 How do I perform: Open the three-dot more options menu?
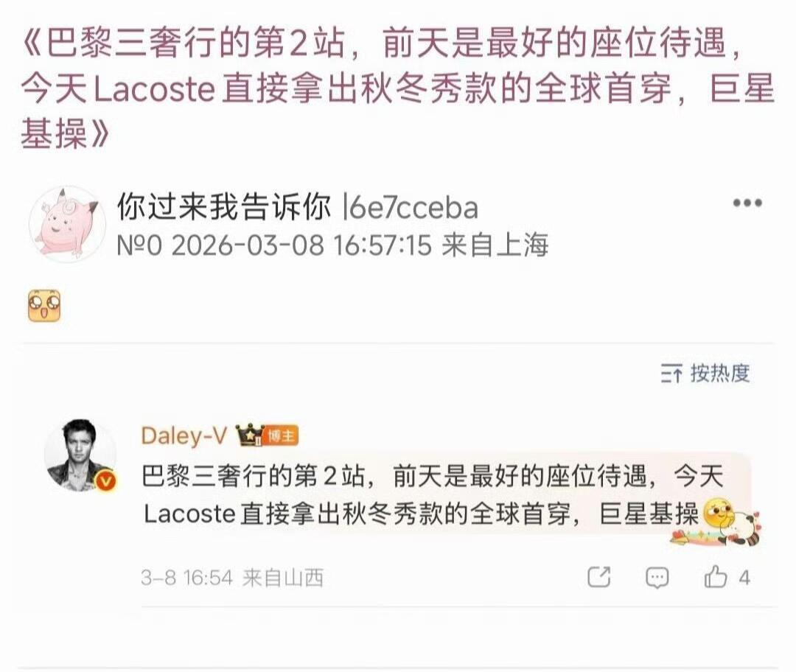pos(747,203)
